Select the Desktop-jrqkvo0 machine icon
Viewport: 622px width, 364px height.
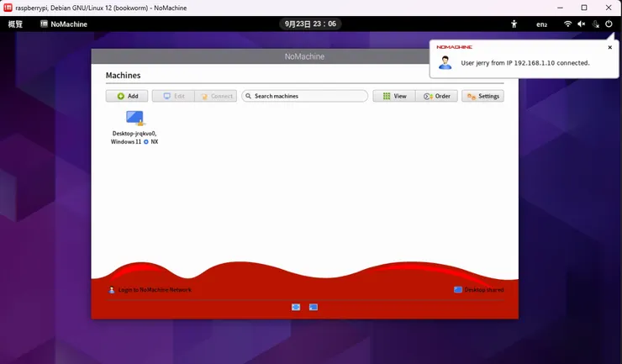pos(134,118)
